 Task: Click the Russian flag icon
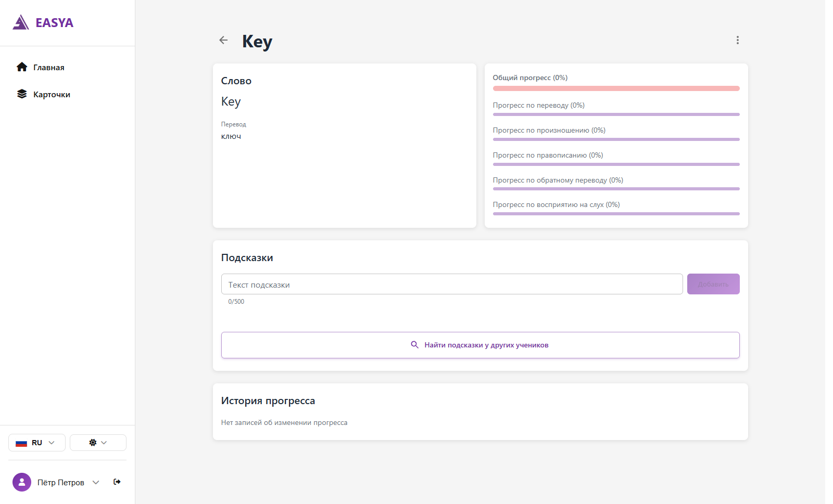[x=21, y=443]
